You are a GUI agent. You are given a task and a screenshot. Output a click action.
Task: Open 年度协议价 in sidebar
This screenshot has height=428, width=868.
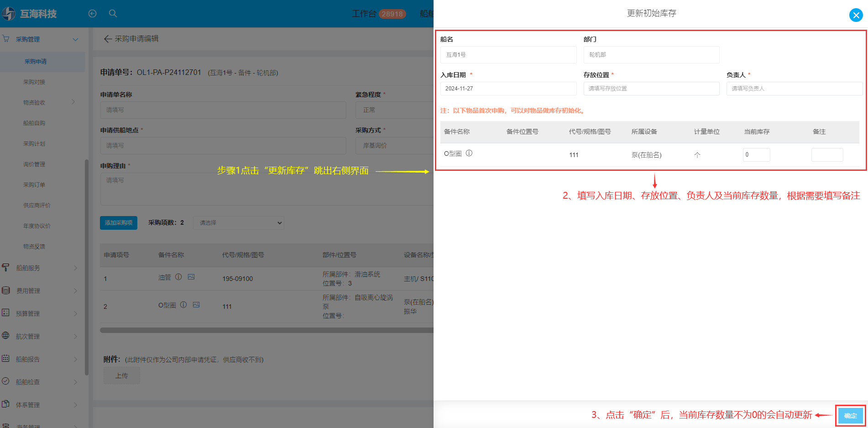pos(37,226)
